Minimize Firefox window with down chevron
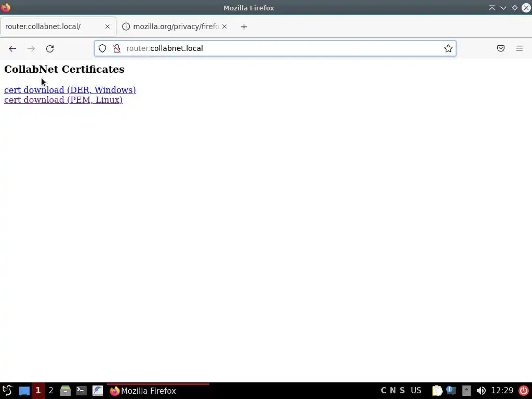The height and width of the screenshot is (399, 532). [503, 8]
